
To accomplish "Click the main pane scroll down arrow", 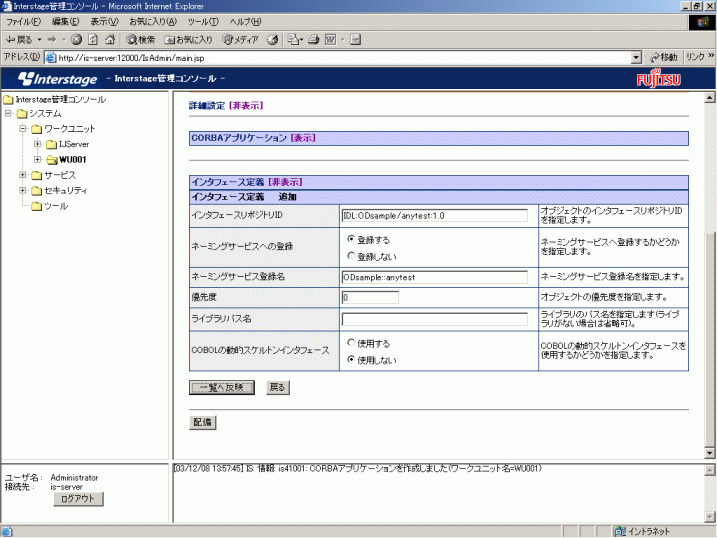I will 709,453.
